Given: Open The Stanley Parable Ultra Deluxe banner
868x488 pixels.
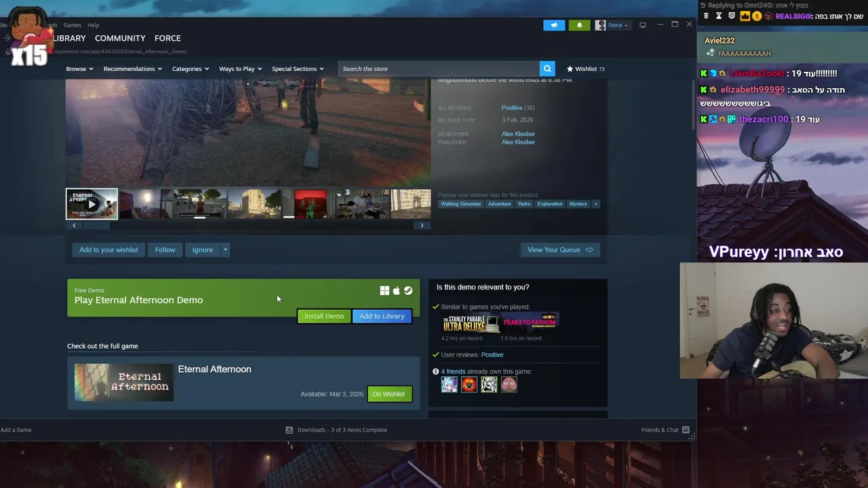Looking at the screenshot, I should (x=471, y=323).
